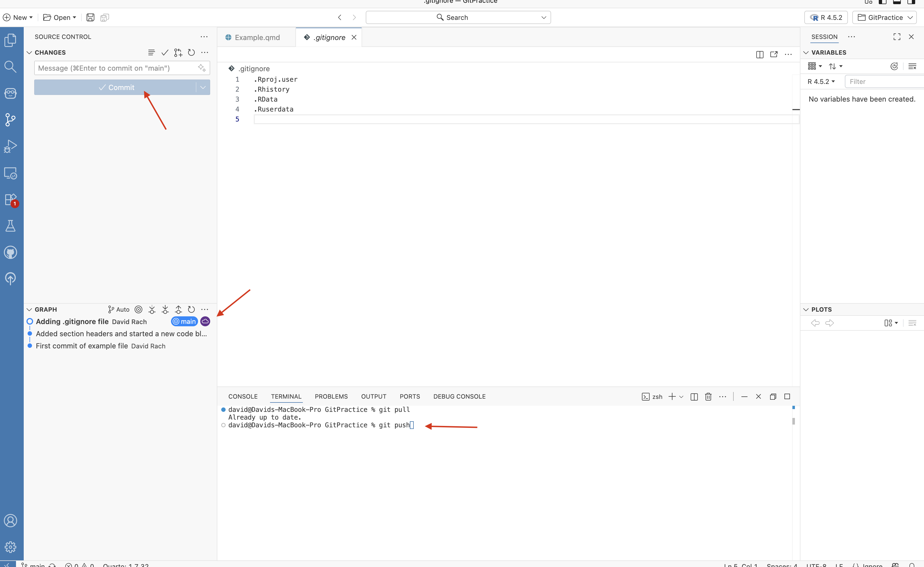Switch to the Example.qmd tab
The width and height of the screenshot is (924, 567).
(257, 38)
